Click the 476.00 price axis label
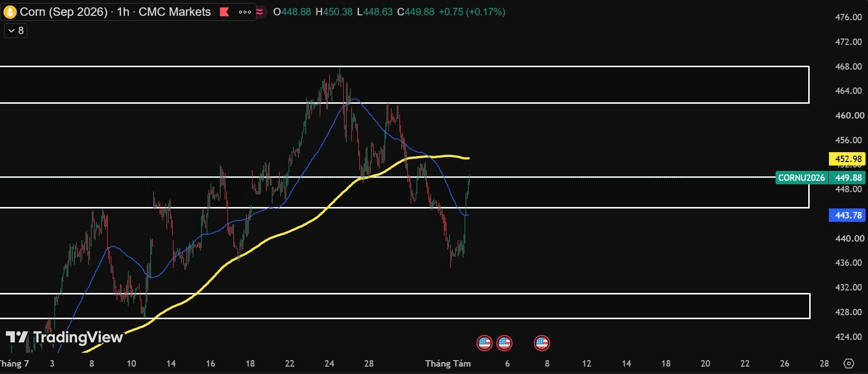868x374 pixels. (x=848, y=17)
